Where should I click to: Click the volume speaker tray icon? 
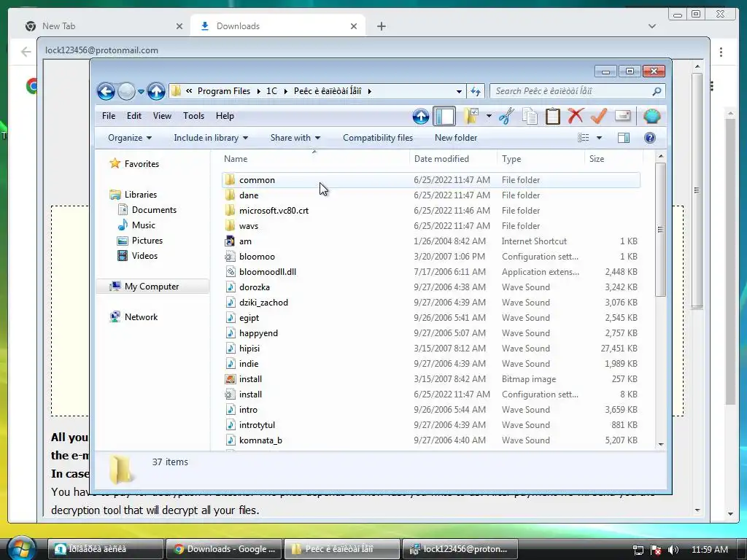(673, 550)
